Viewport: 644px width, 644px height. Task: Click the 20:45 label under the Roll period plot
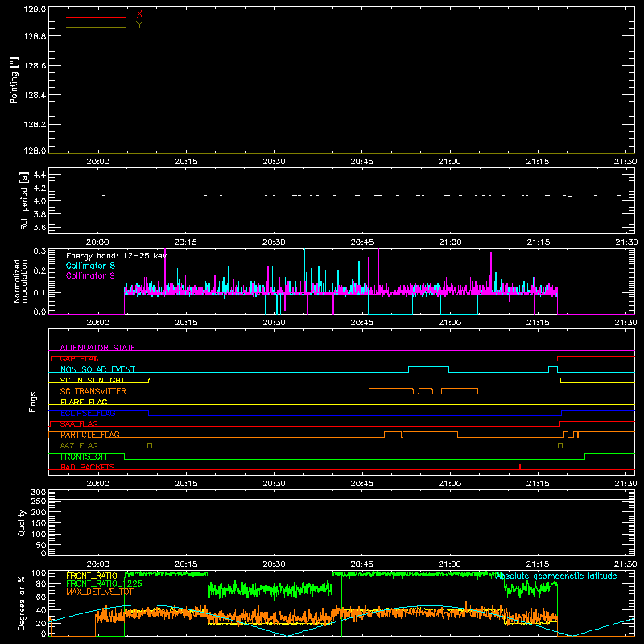pyautogui.click(x=362, y=242)
